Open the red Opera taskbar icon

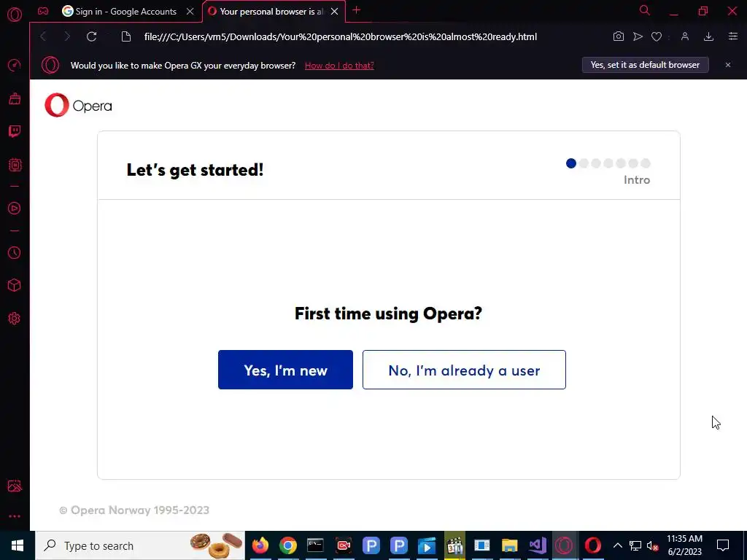[592, 545]
